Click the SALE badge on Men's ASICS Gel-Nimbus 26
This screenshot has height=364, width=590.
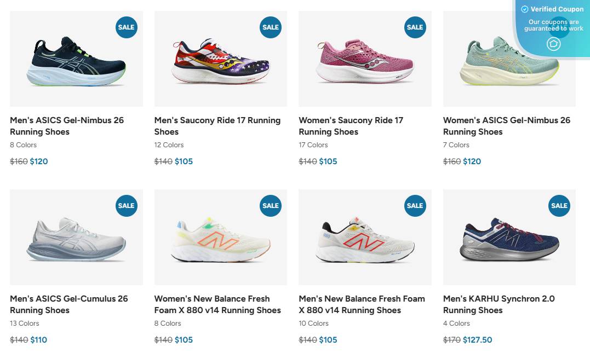[x=126, y=27]
